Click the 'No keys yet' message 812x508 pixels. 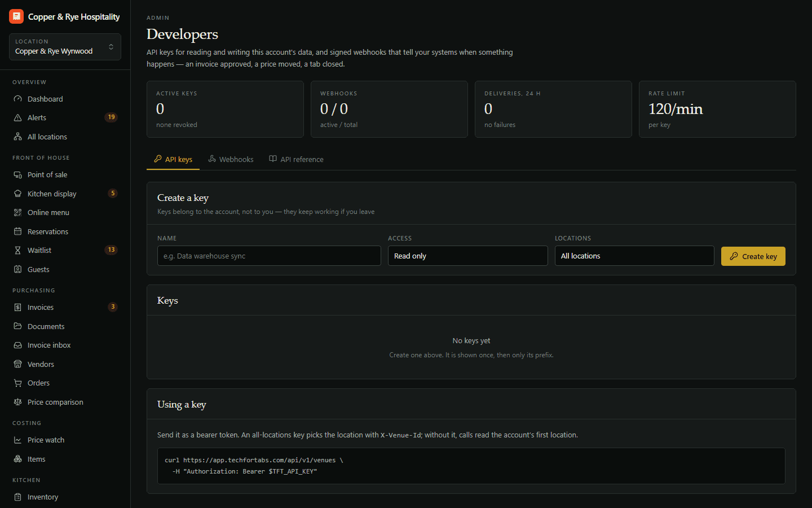[x=471, y=341]
